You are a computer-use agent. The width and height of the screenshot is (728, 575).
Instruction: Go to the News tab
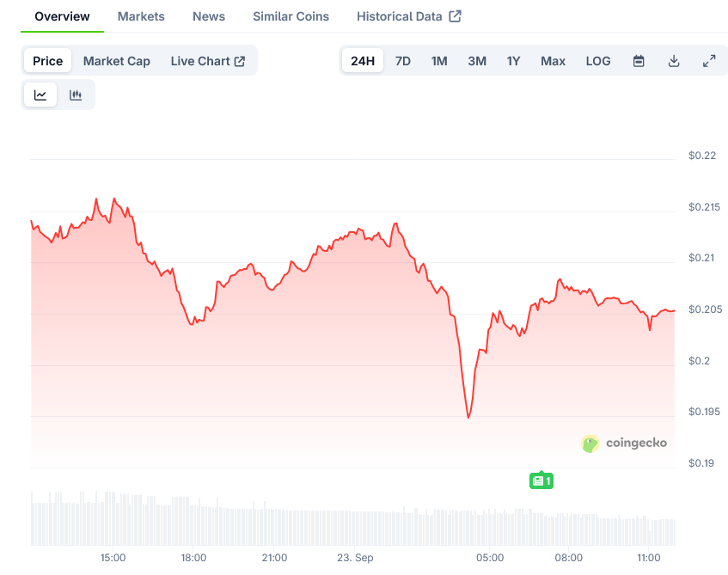[x=209, y=16]
